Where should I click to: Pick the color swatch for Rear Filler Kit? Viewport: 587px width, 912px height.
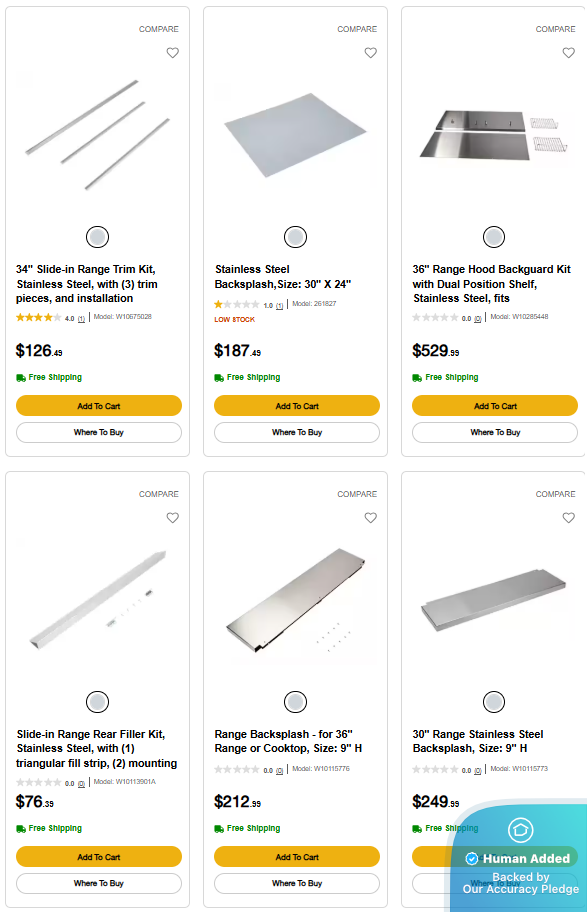(x=97, y=701)
